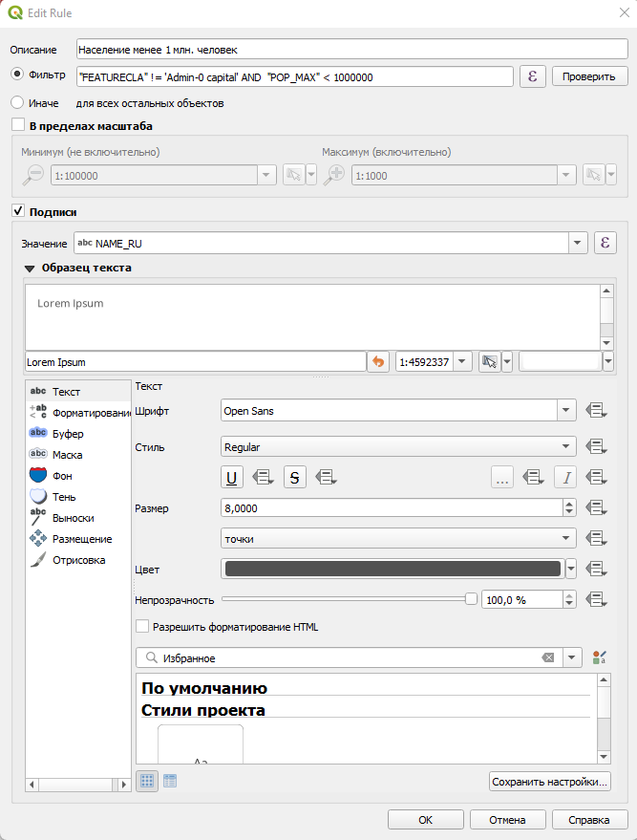Toggle the bold style button
The image size is (637, 840).
point(502,477)
